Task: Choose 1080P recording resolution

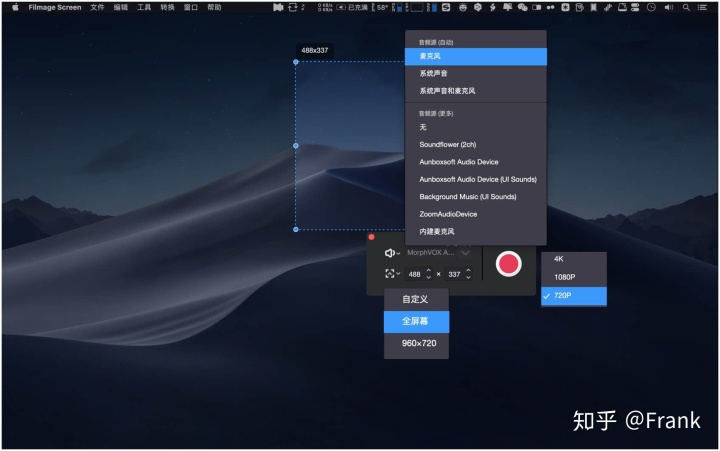Action: pyautogui.click(x=574, y=277)
